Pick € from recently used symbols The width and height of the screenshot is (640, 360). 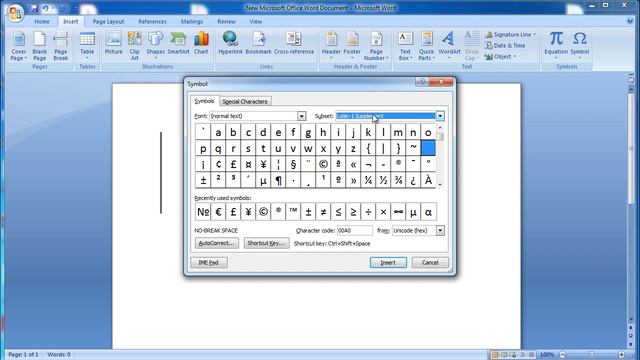click(x=218, y=212)
